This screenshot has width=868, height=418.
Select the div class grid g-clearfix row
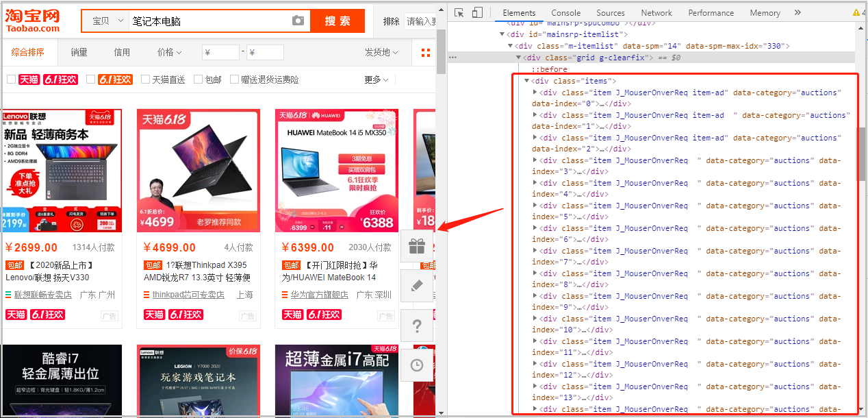coord(652,58)
